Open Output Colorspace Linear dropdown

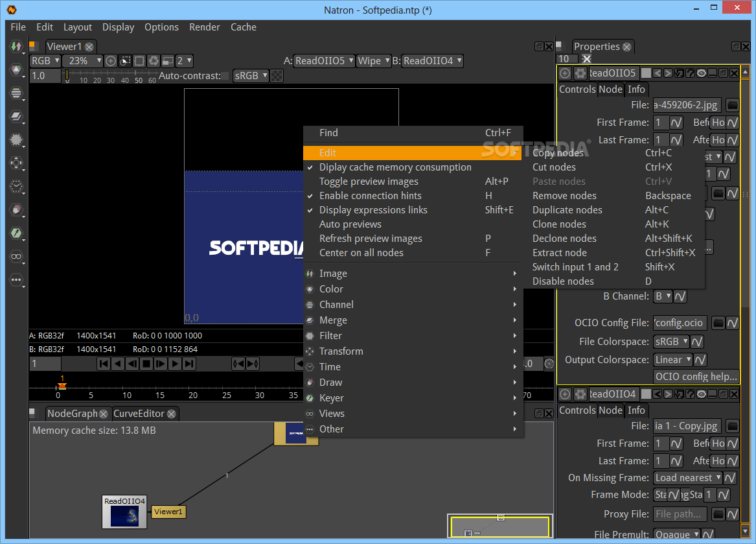coord(672,360)
